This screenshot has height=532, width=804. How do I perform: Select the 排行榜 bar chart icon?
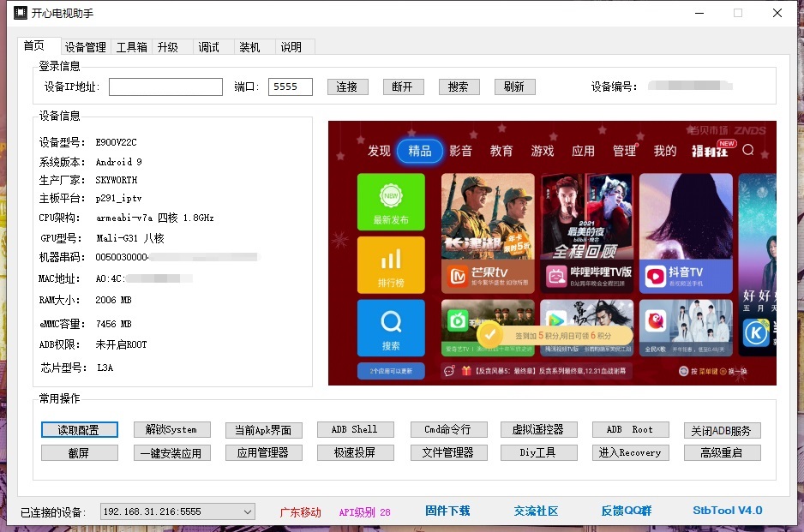[x=391, y=264]
